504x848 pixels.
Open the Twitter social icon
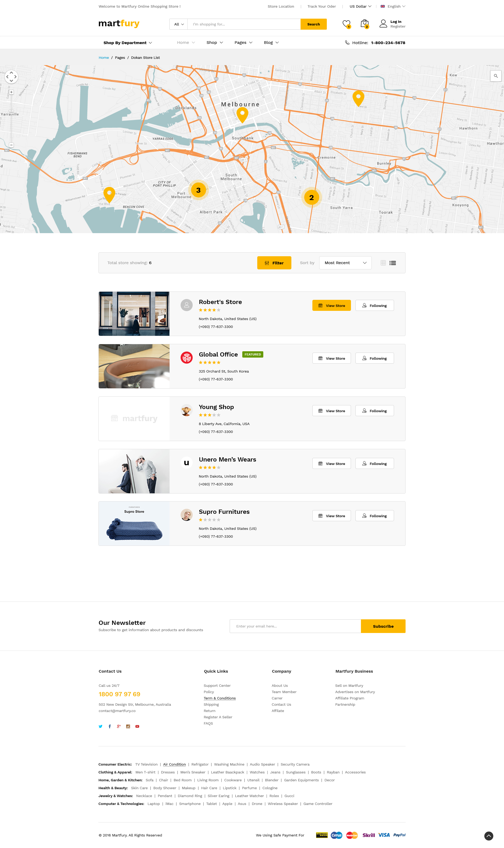pos(101,726)
